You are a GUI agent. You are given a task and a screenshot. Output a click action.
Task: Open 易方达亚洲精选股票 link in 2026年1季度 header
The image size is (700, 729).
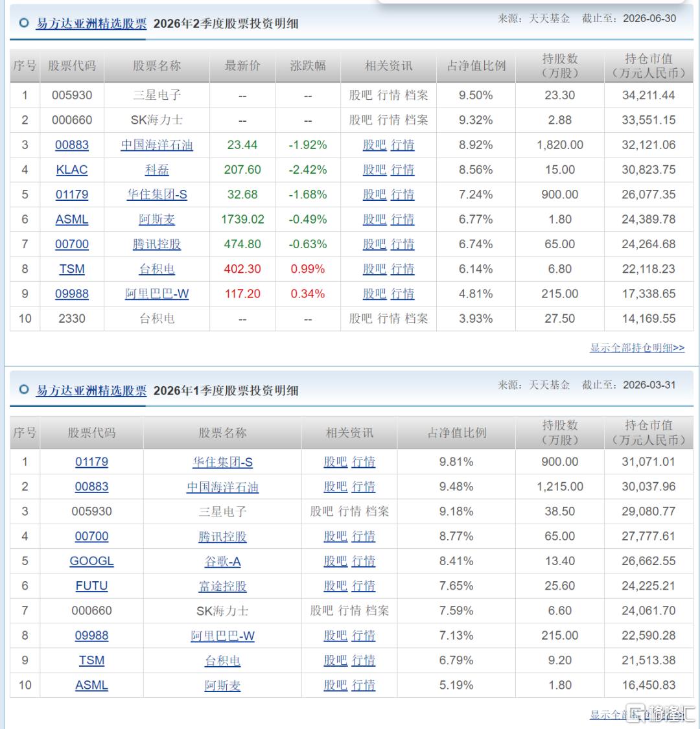[91, 391]
